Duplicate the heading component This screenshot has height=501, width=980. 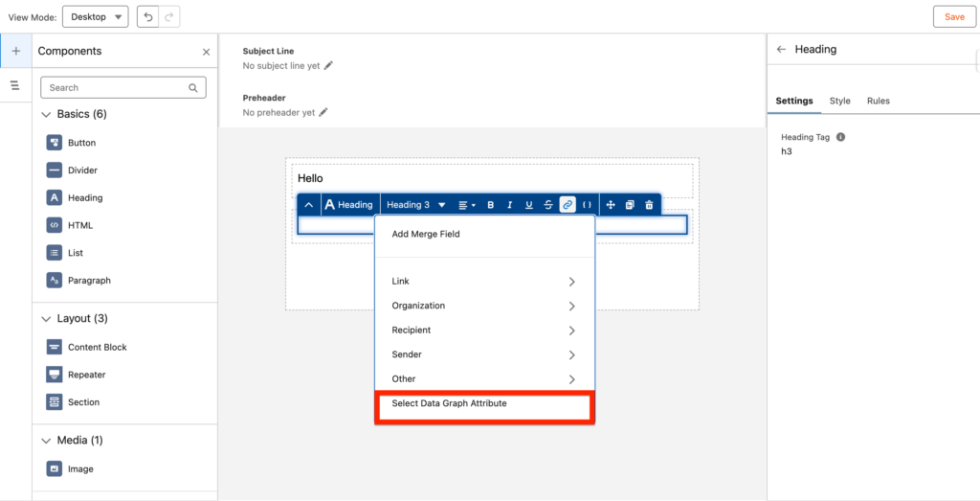pos(630,205)
